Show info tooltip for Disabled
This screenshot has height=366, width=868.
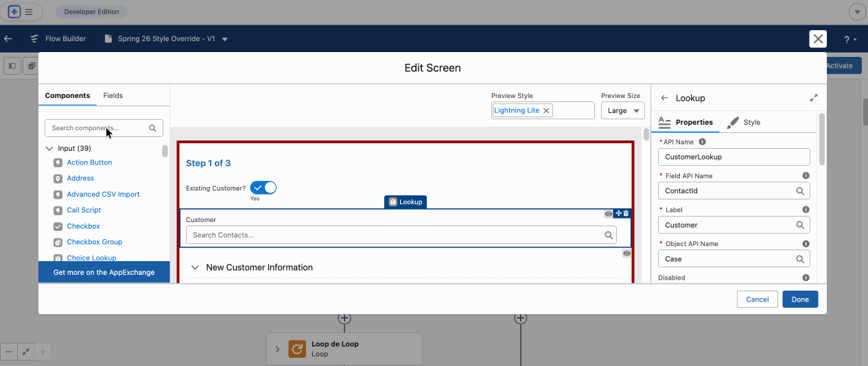click(x=806, y=278)
